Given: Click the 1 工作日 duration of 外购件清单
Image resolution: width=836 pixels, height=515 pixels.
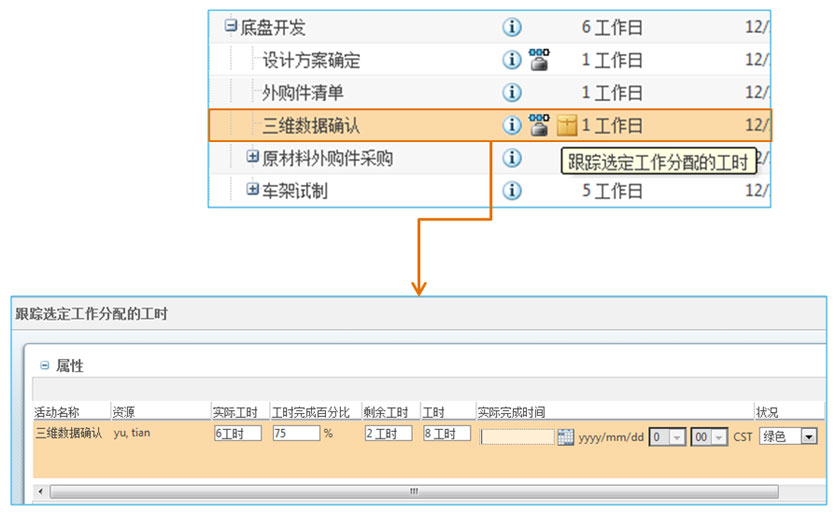Looking at the screenshot, I should pos(612,93).
